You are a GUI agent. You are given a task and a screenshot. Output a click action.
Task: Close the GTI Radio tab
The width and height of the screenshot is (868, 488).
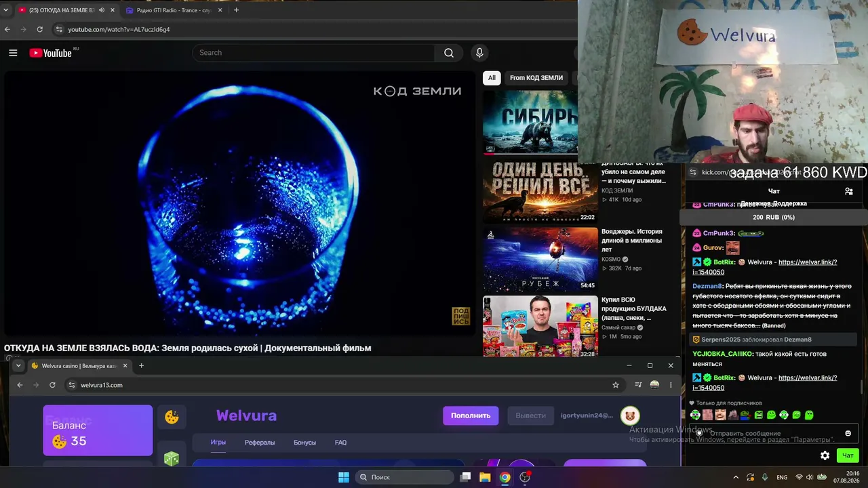[220, 10]
